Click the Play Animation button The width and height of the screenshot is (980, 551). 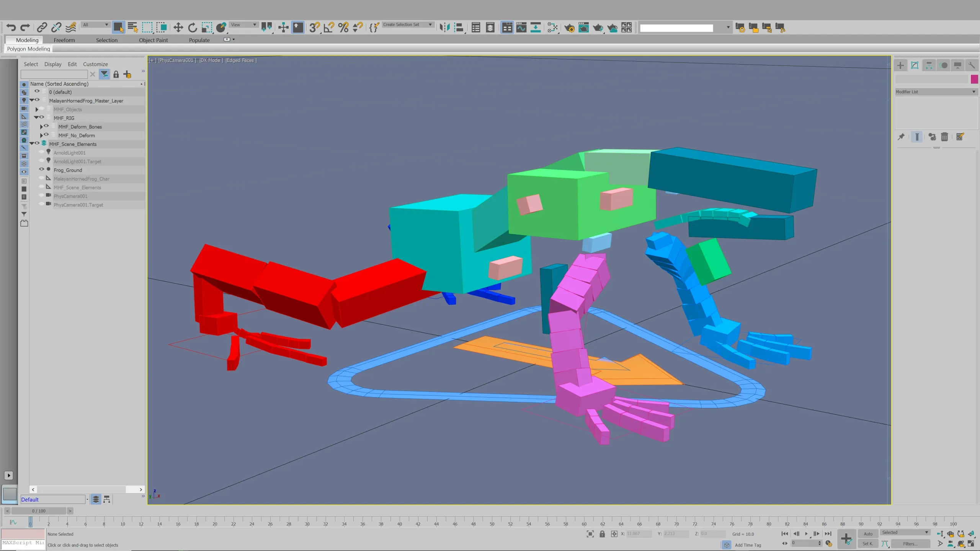pyautogui.click(x=806, y=534)
